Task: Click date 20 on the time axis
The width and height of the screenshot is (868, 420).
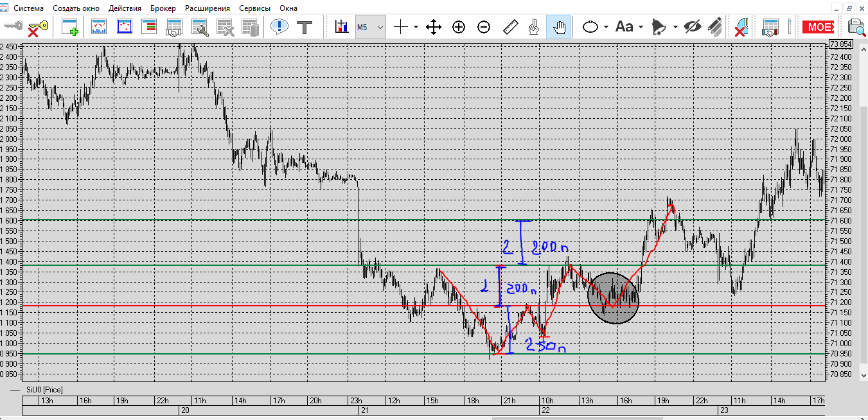Action: coord(185,410)
